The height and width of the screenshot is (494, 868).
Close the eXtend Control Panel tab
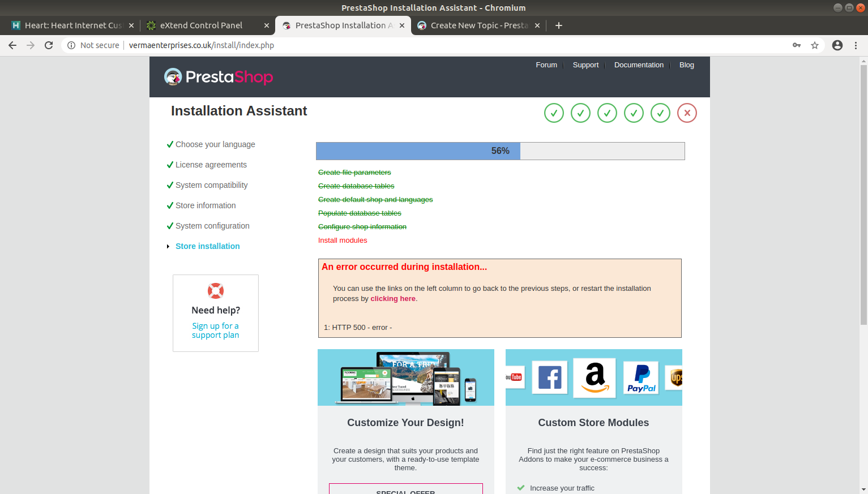click(x=267, y=25)
